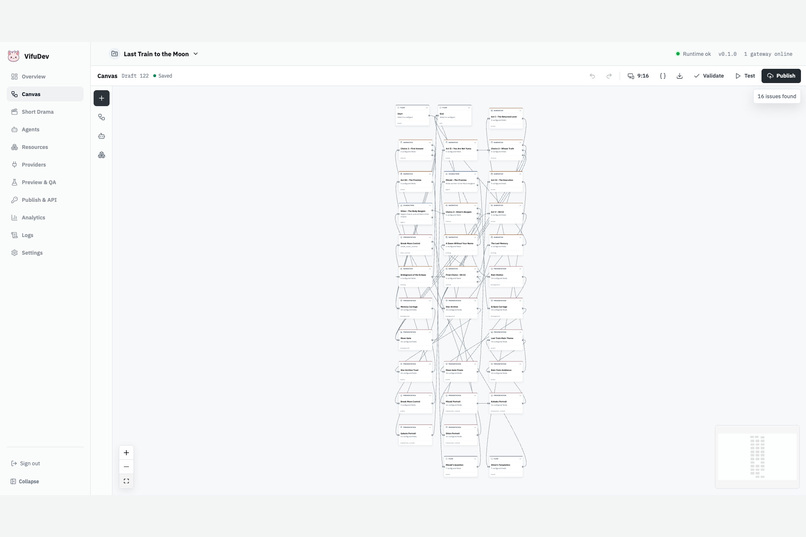Image resolution: width=806 pixels, height=537 pixels.
Task: Click the canvas minimap
Action: tap(757, 457)
